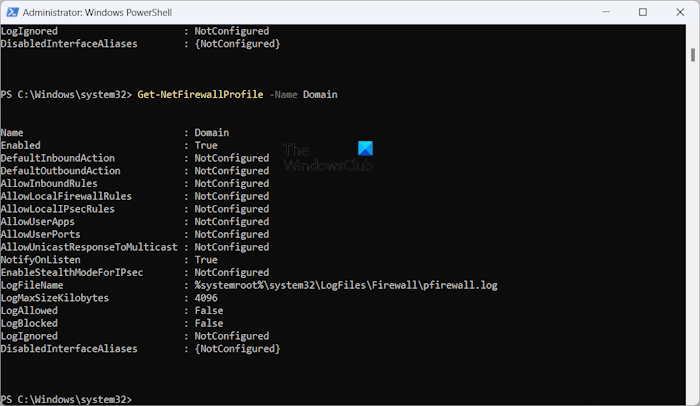The height and width of the screenshot is (406, 700).
Task: Click the EnableStealthModeForIPsec value NotConfigured
Action: tap(232, 272)
